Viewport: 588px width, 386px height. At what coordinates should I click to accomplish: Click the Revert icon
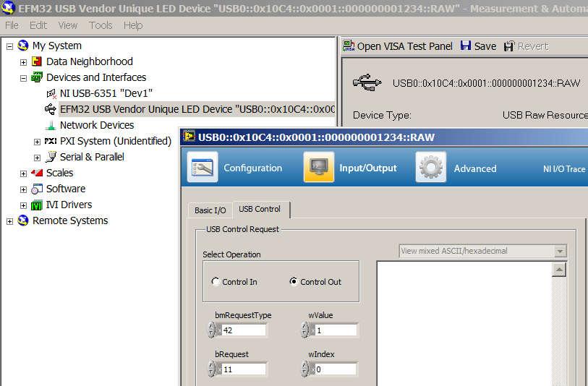coord(509,46)
